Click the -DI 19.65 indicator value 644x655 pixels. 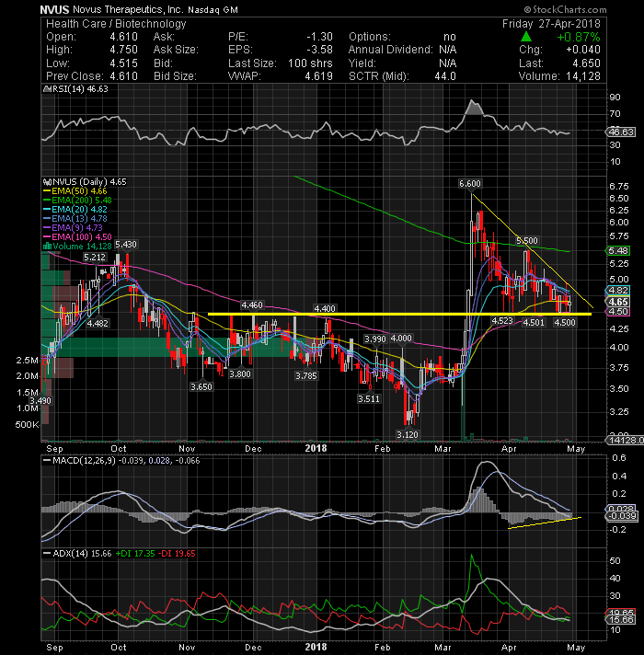pyautogui.click(x=178, y=554)
